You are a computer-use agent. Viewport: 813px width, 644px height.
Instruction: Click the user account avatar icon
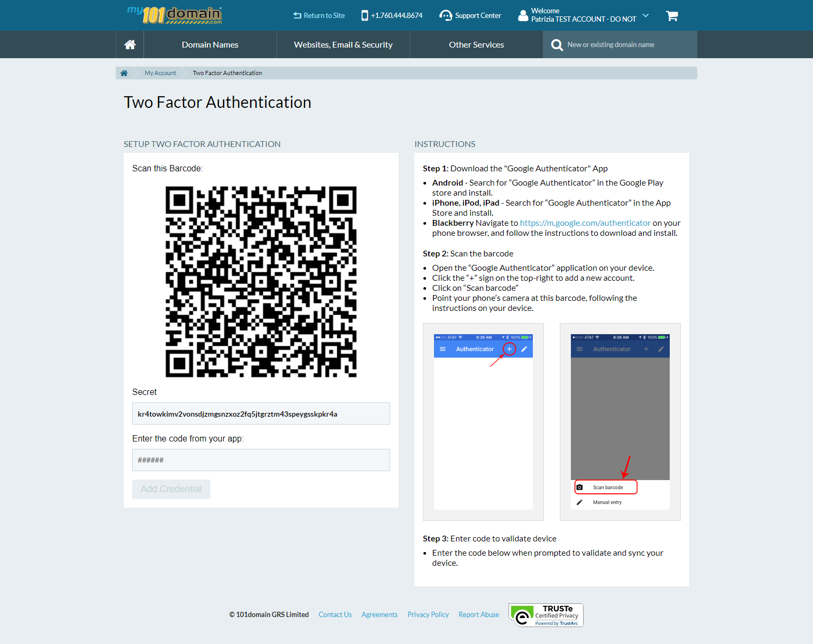(x=523, y=15)
